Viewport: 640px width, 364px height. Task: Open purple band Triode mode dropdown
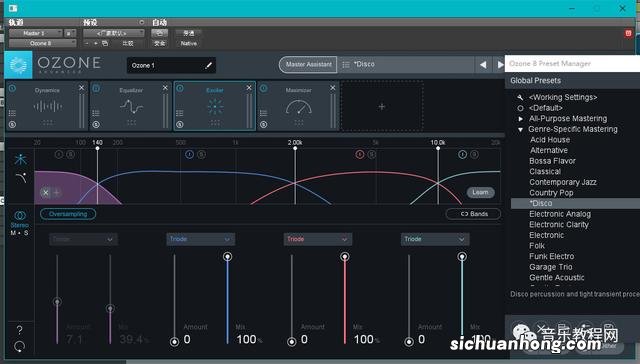coord(84,239)
